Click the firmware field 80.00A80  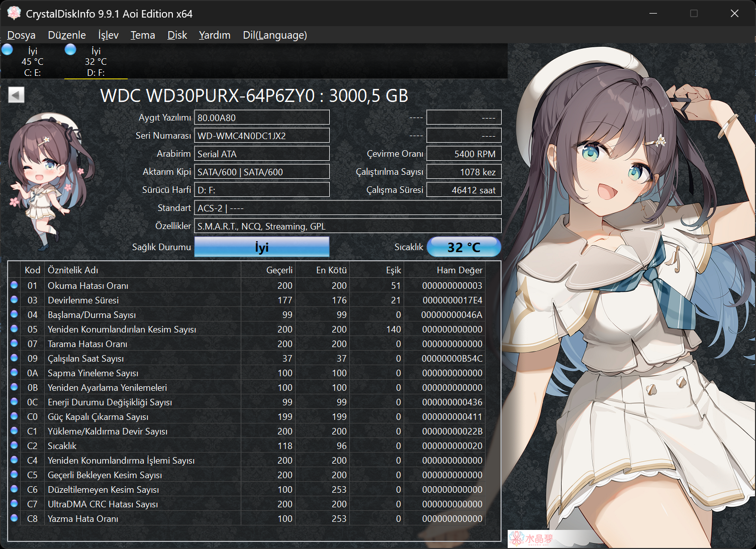pyautogui.click(x=262, y=118)
